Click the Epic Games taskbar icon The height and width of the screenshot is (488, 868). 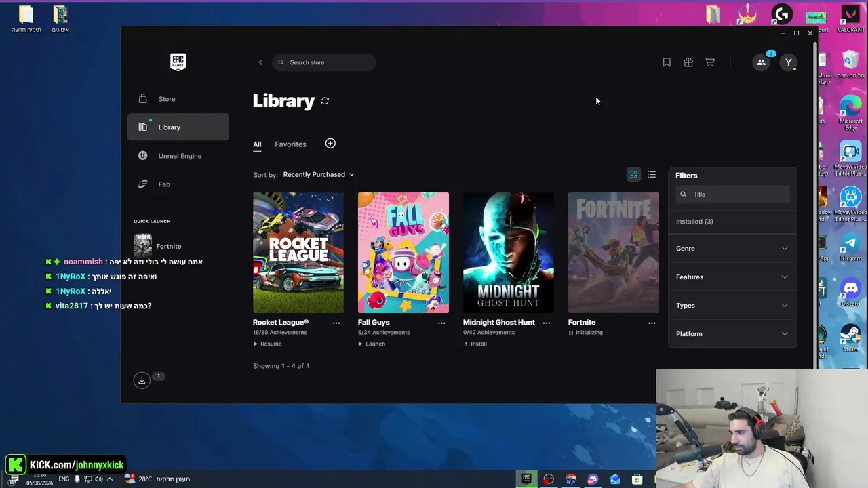pyautogui.click(x=526, y=479)
